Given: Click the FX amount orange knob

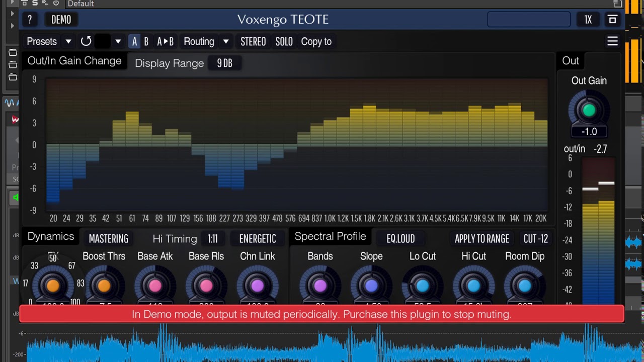Looking at the screenshot, I should [53, 286].
